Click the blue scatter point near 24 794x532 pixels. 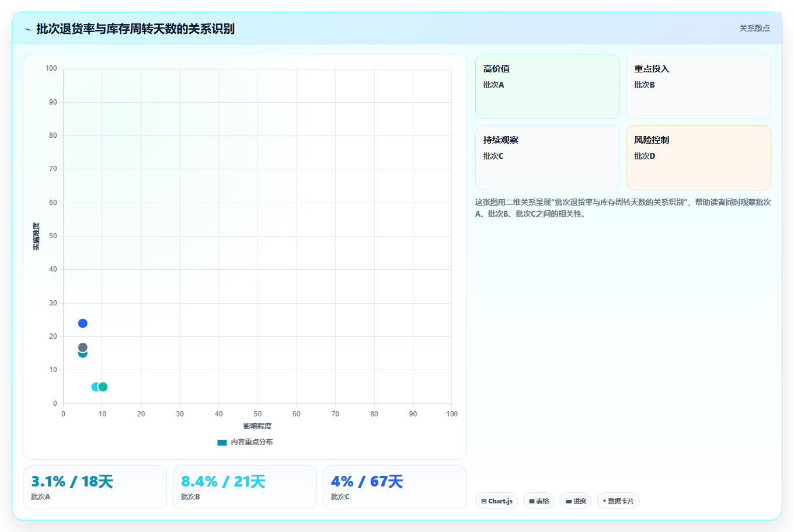click(x=83, y=324)
